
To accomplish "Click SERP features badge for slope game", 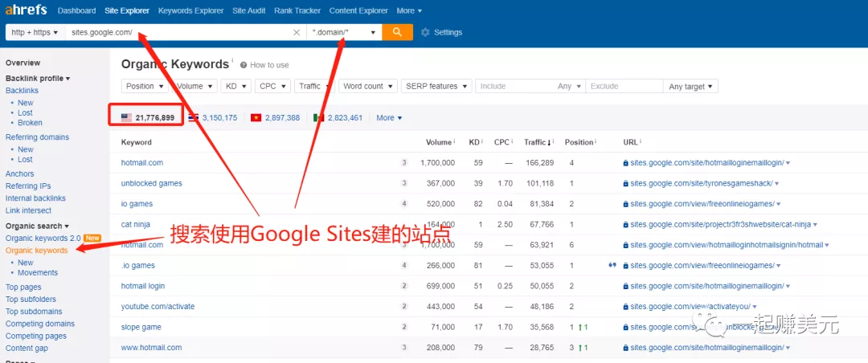I will [404, 327].
